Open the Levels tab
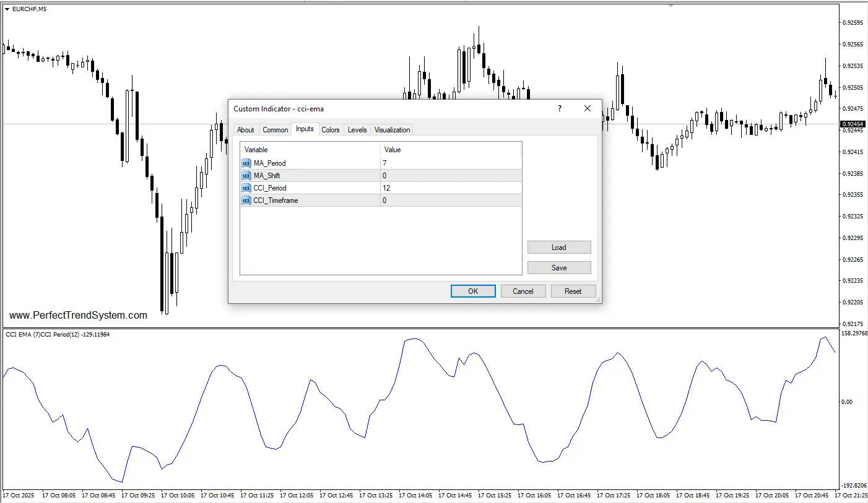 click(357, 130)
